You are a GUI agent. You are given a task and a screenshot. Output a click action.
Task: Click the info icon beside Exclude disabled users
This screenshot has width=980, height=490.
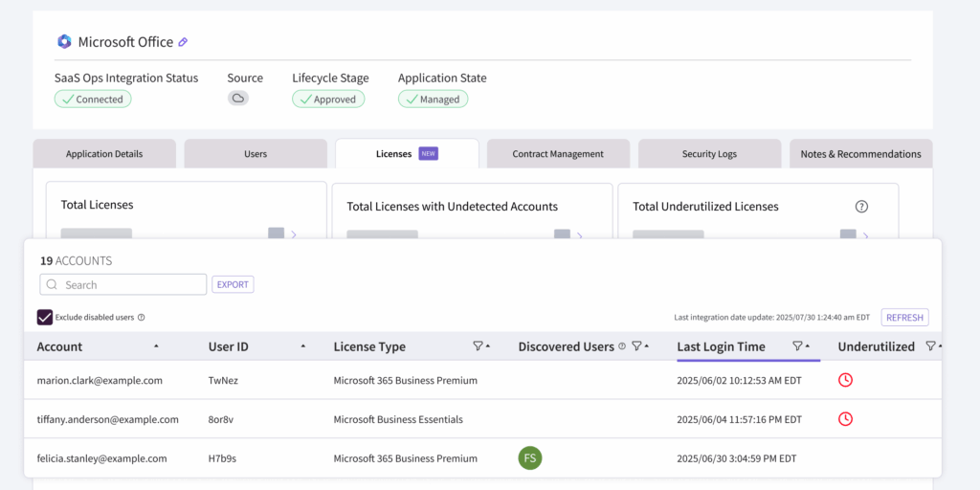[141, 318]
